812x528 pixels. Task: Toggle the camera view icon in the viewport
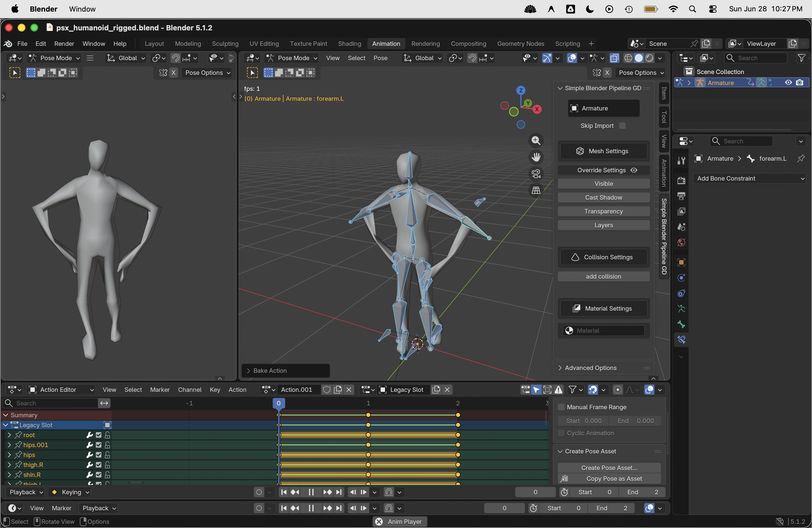[536, 174]
